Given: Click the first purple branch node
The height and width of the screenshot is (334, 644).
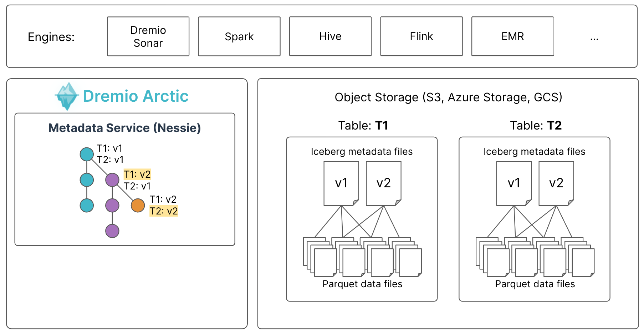Looking at the screenshot, I should (112, 180).
